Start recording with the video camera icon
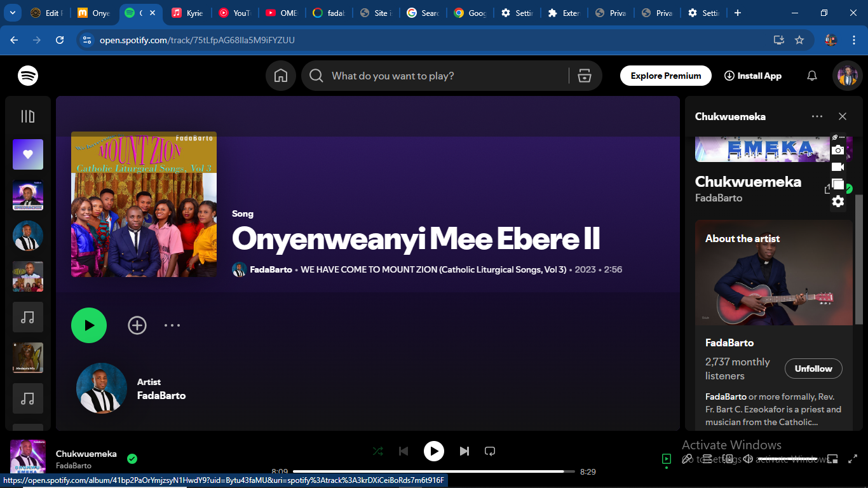Image resolution: width=868 pixels, height=488 pixels. point(838,167)
